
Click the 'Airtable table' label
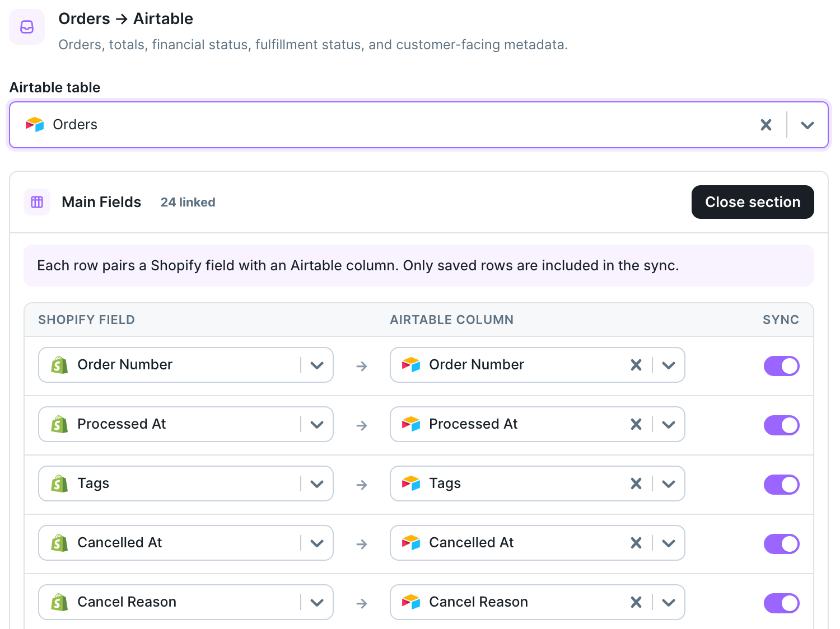pyautogui.click(x=55, y=87)
